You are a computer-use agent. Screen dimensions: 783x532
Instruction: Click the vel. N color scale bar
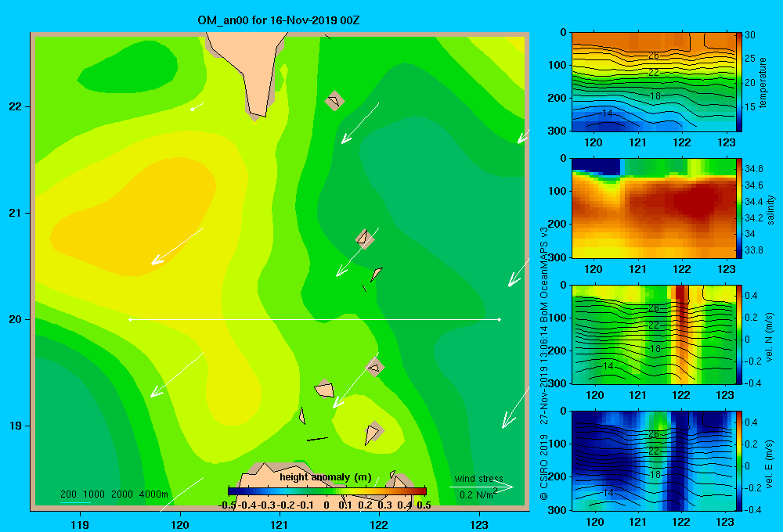739,334
